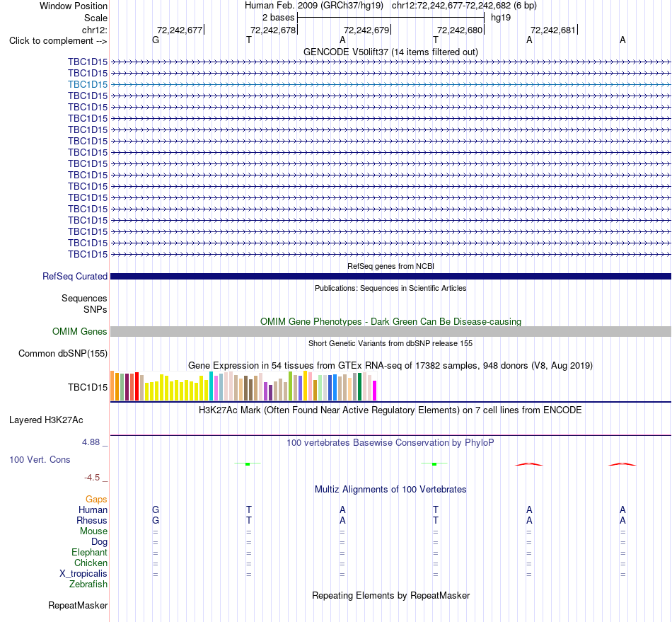Click the 4.88 PhyloP upper value
Image resolution: width=672 pixels, height=622 pixels.
coord(91,442)
